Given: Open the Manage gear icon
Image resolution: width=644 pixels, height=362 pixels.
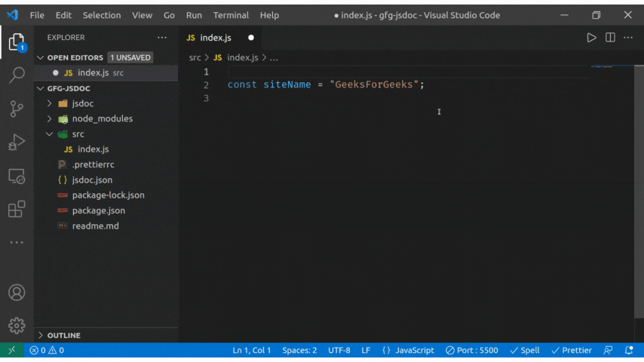Looking at the screenshot, I should (17, 326).
